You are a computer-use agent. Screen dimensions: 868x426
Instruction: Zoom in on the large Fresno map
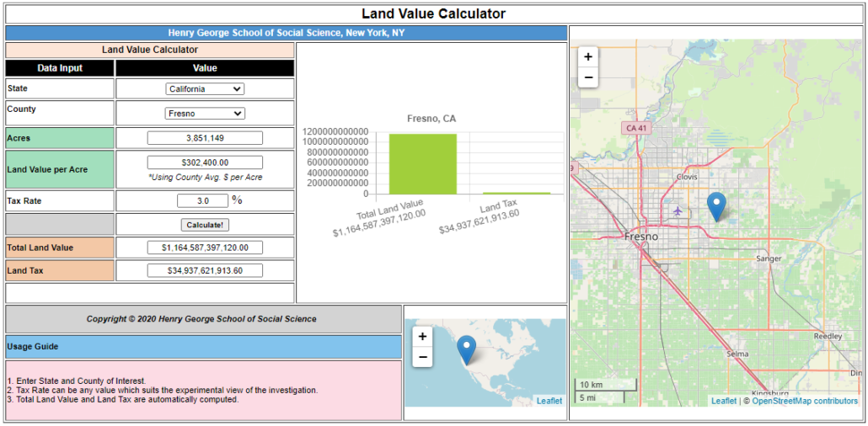[588, 57]
